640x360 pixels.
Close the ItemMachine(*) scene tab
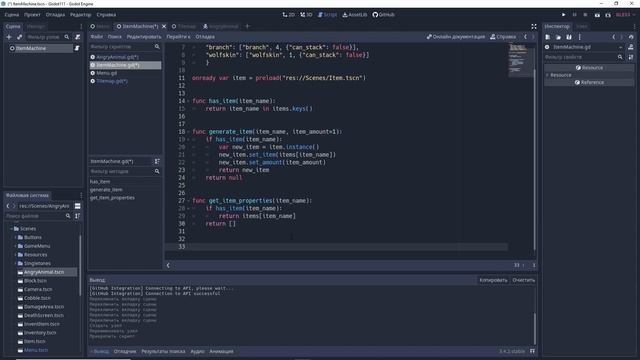coord(164,26)
